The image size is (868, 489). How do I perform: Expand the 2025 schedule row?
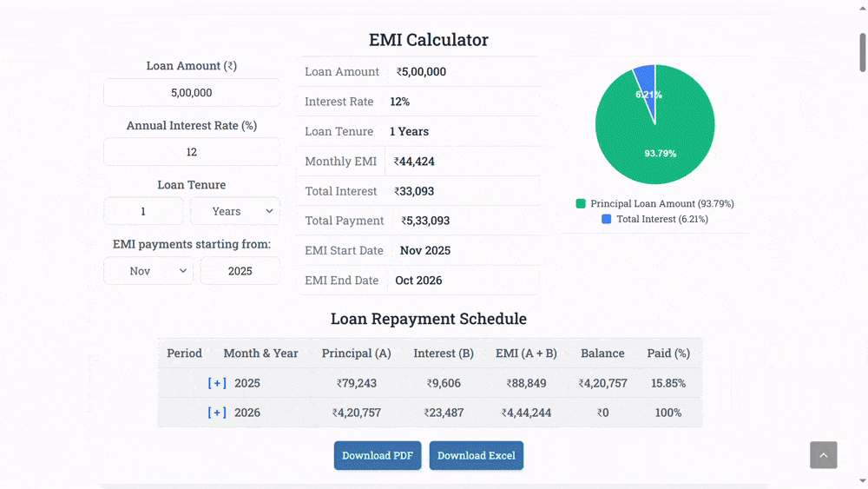click(217, 383)
